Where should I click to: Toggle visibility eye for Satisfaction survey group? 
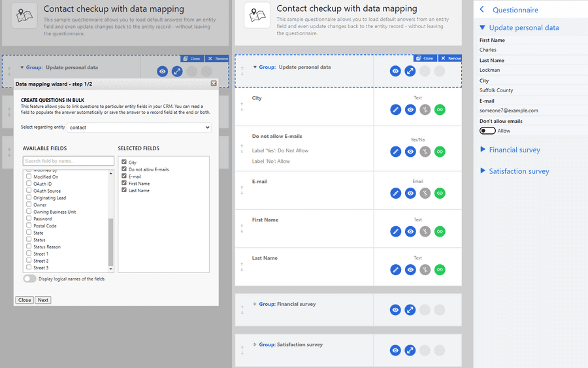tap(395, 350)
